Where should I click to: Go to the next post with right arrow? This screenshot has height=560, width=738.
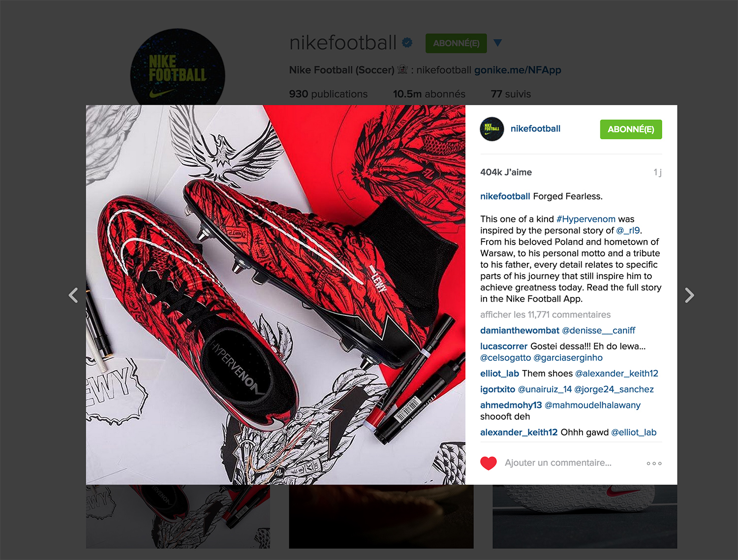[689, 295]
